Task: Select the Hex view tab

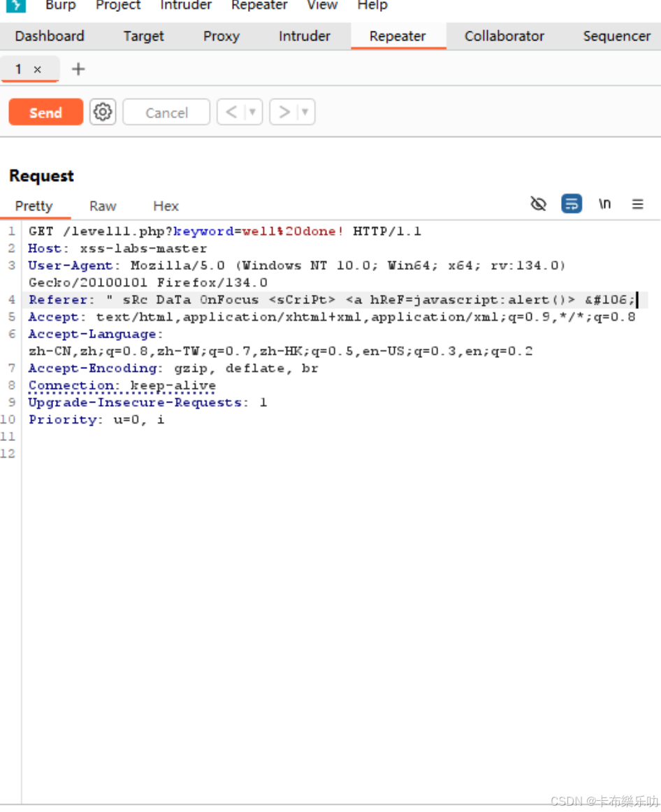Action: click(166, 206)
